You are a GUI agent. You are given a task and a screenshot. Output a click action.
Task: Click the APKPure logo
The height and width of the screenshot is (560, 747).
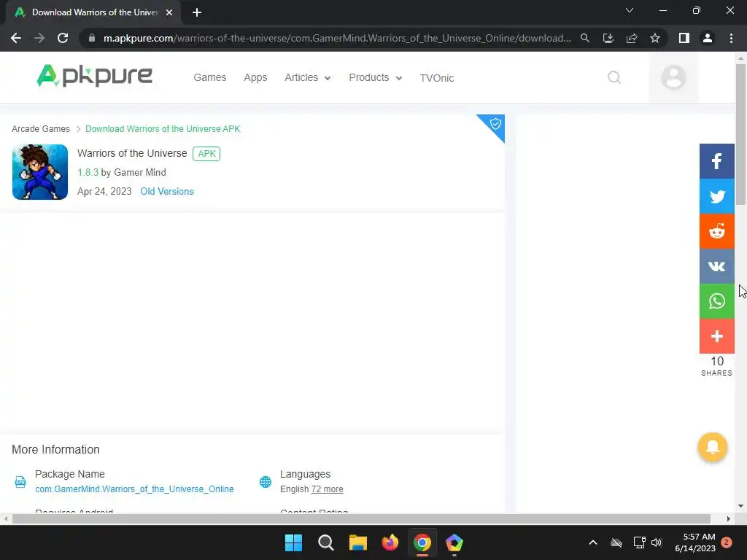click(x=94, y=76)
